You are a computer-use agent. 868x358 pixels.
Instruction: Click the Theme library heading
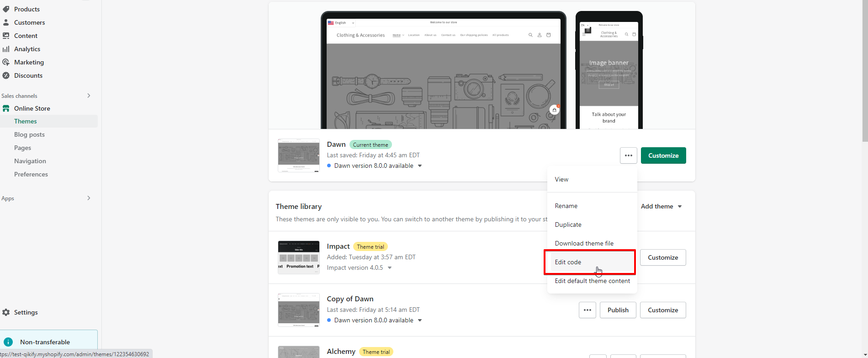tap(299, 206)
